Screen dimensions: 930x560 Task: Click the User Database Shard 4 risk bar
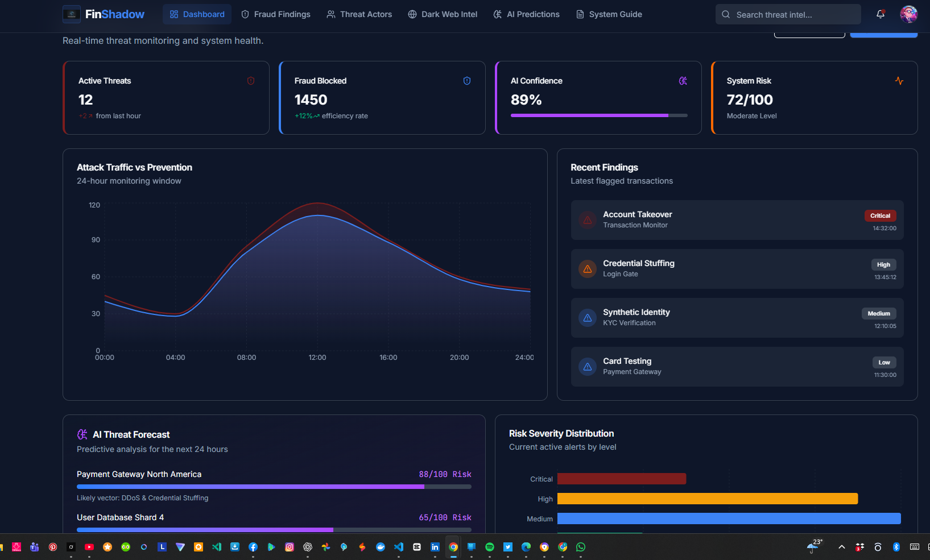point(274,530)
